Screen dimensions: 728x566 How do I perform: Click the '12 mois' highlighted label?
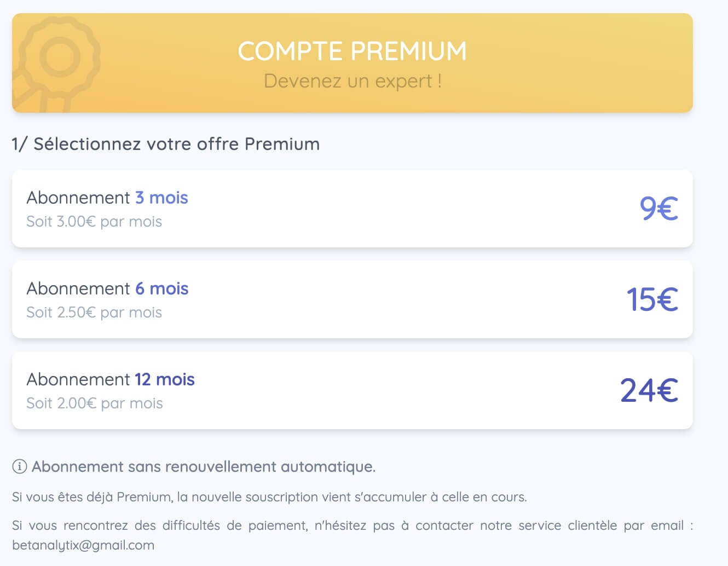[165, 379]
